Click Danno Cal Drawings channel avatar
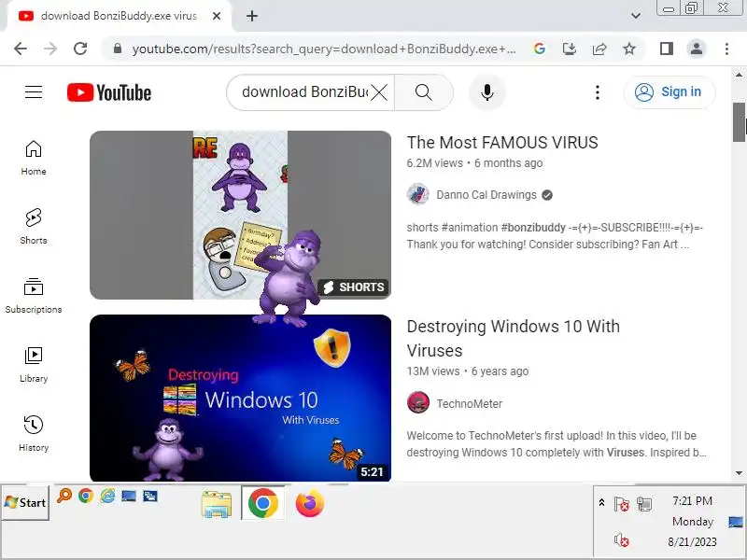The image size is (747, 560). [x=417, y=194]
